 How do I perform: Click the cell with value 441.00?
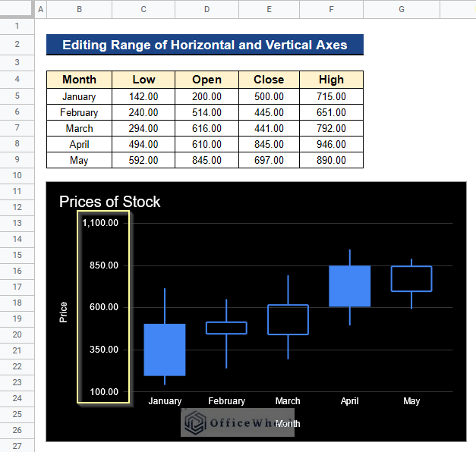tap(269, 128)
